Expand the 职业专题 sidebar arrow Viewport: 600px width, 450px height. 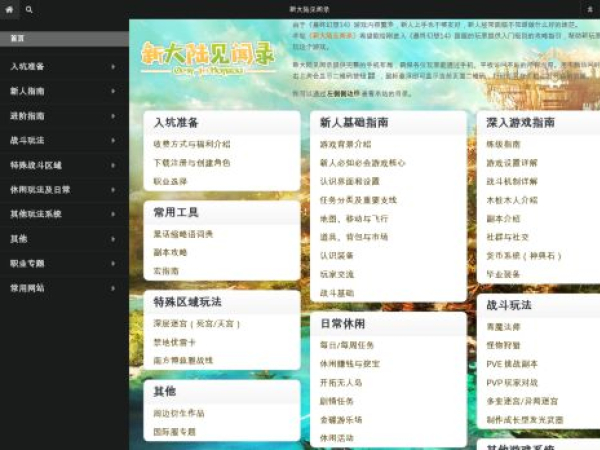coord(113,263)
